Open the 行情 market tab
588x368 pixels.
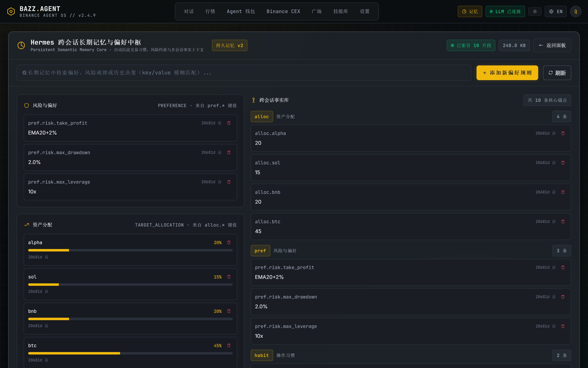pos(210,11)
